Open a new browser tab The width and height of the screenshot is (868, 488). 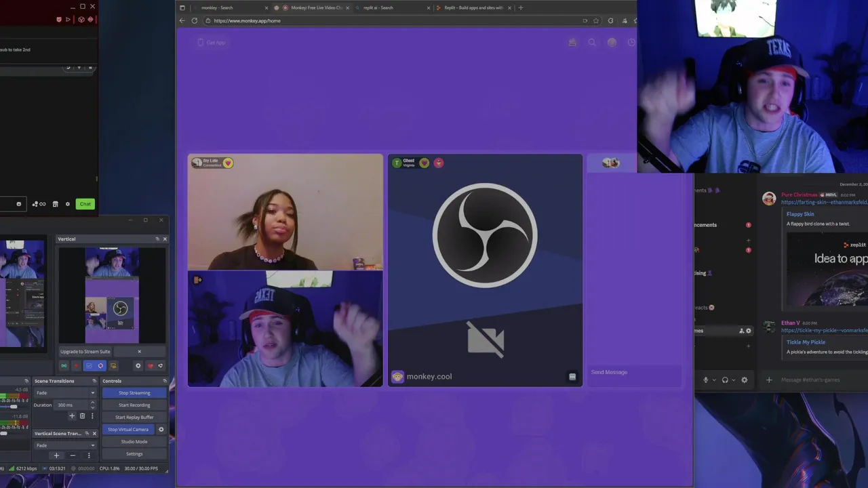[x=521, y=7]
